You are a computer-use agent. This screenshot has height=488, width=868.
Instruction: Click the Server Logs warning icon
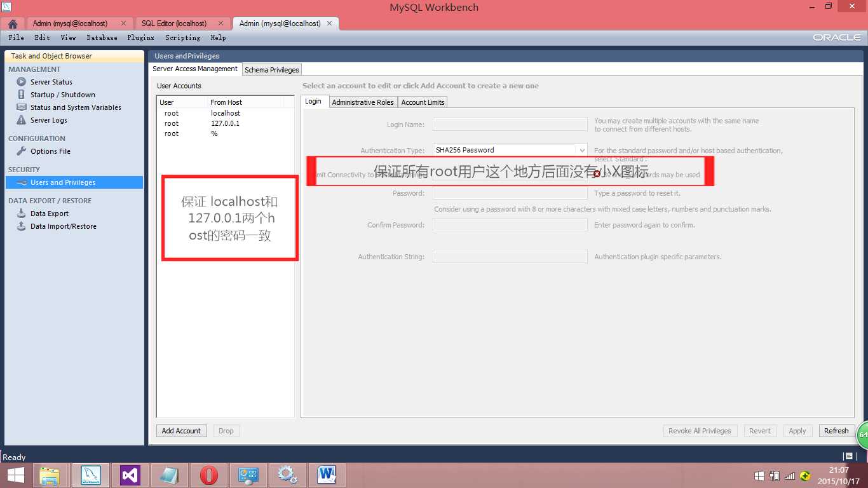tap(22, 120)
